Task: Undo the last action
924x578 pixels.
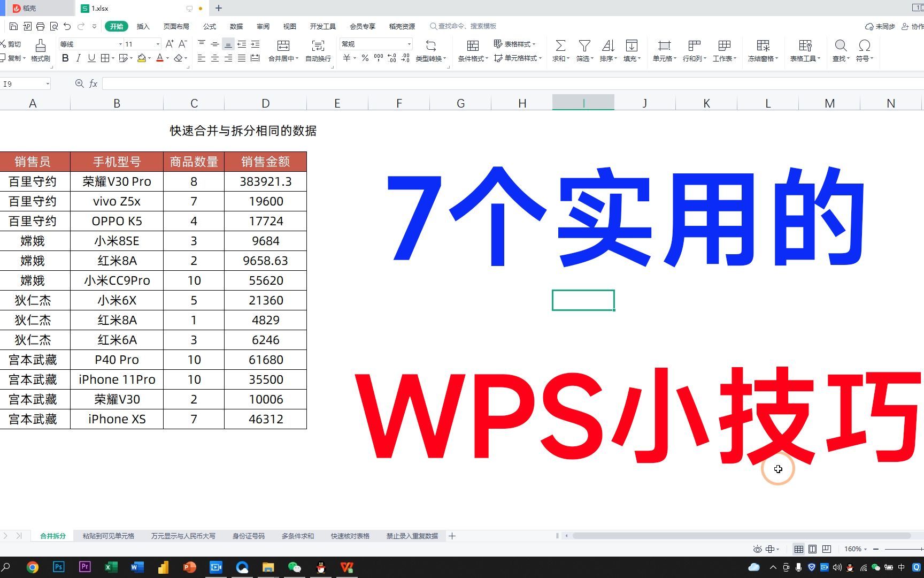Action: 67,26
